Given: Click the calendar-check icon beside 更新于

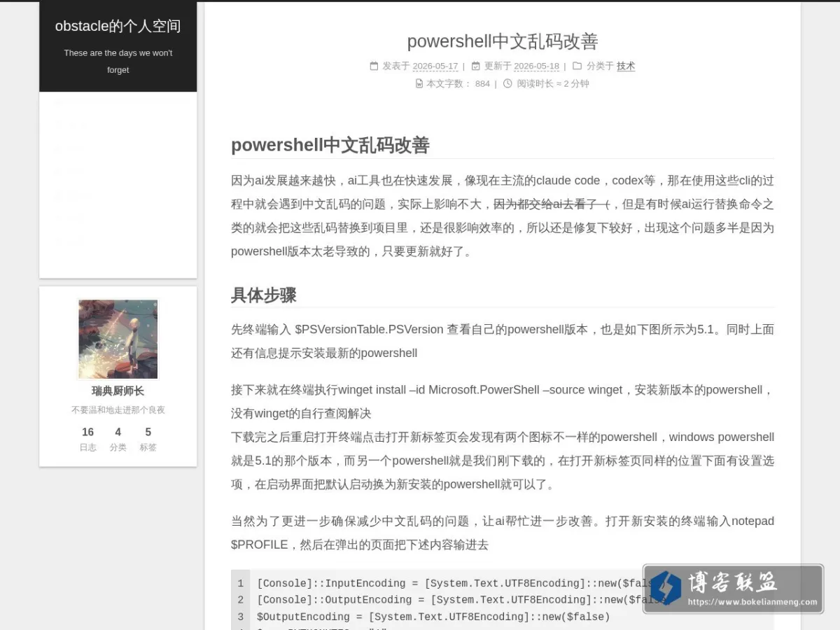Looking at the screenshot, I should [476, 66].
